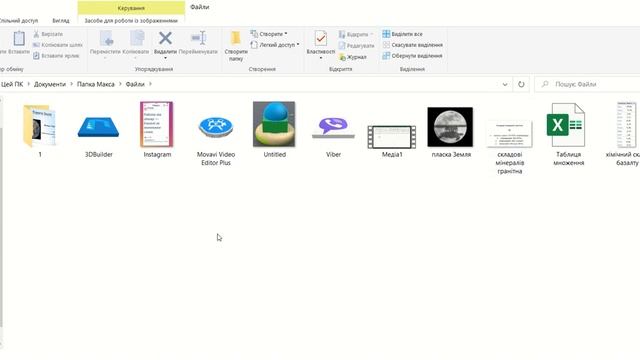Click the Копіювати (Copy to) icon
The height and width of the screenshot is (360, 640).
click(x=137, y=38)
